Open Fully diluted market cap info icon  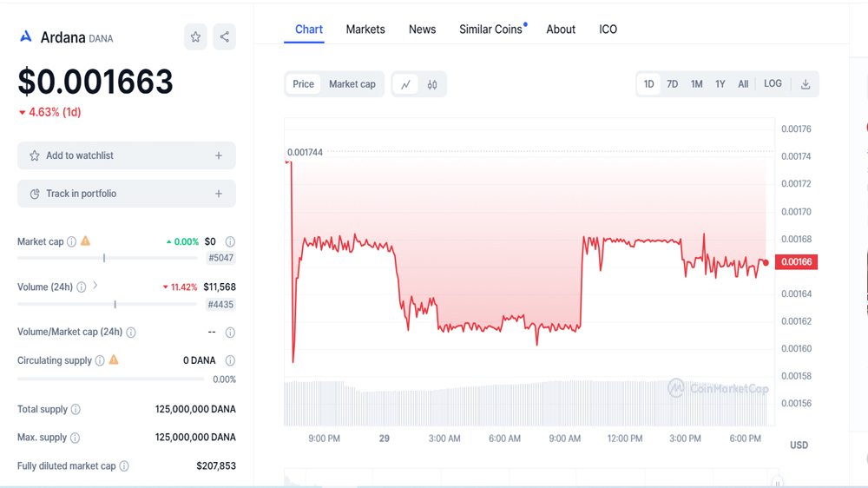coord(124,466)
